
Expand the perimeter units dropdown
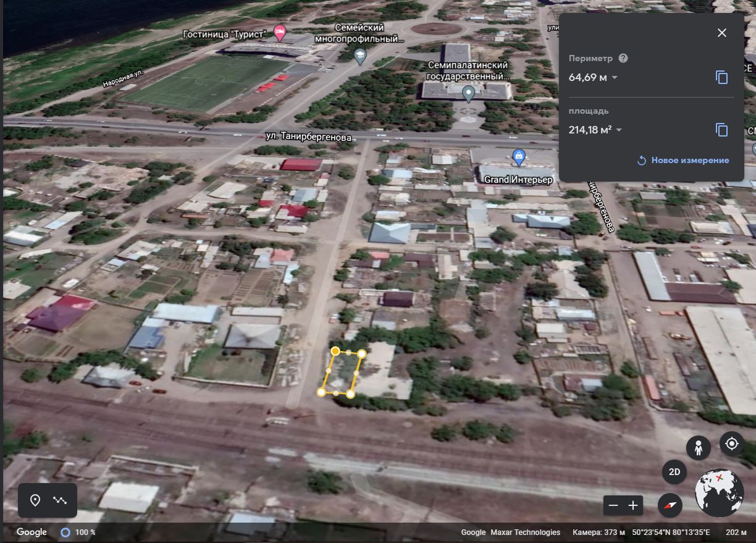click(615, 78)
